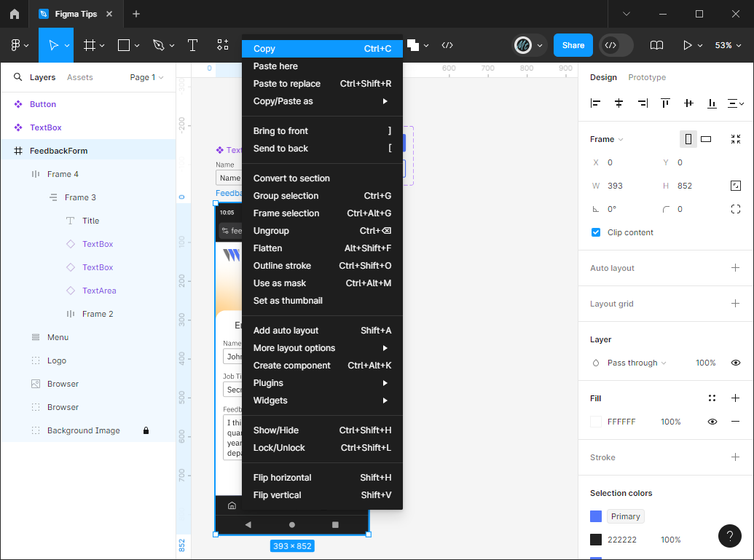The height and width of the screenshot is (560, 754).
Task: Open the 53% zoom dropdown
Action: (x=728, y=45)
